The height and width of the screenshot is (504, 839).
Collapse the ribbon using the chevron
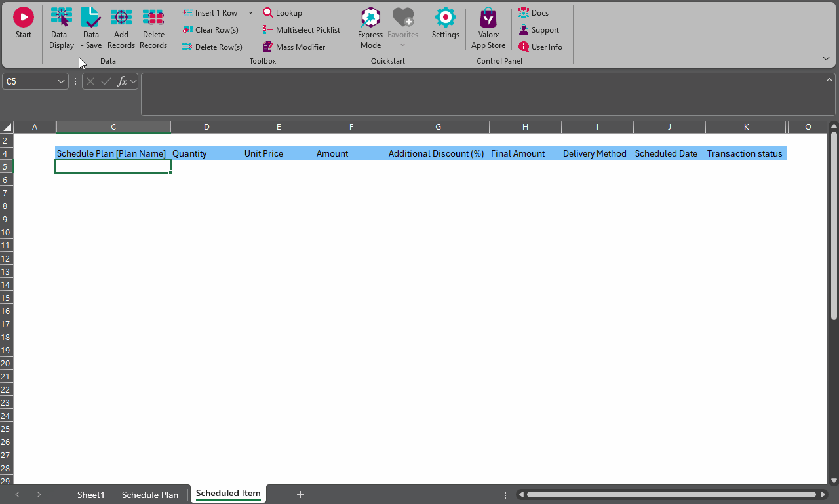826,59
